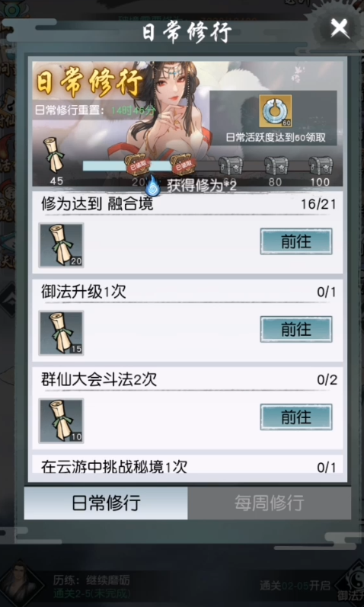The image size is (364, 607).
Task: Click 前往 for 群仙大会斗法2次 task
Action: [x=296, y=417]
